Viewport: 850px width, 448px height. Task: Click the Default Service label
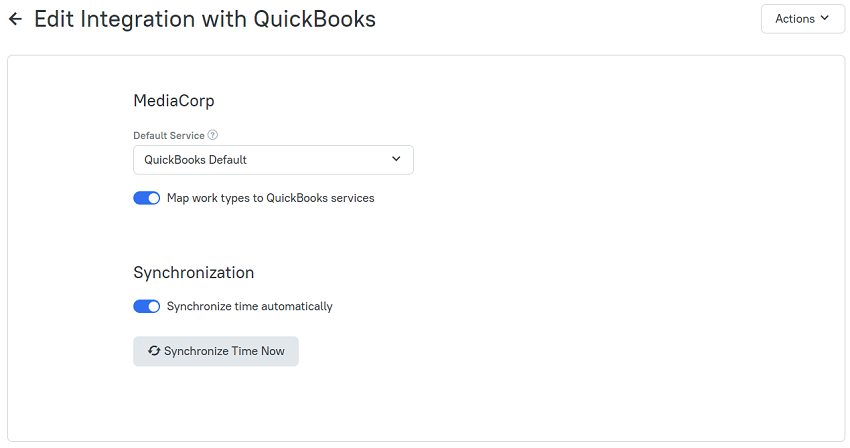tap(169, 136)
